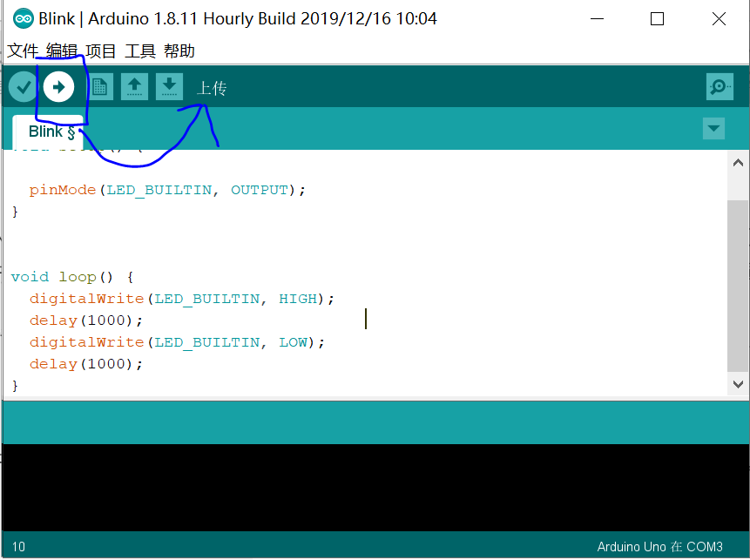
Task: Click the last delay(1000) line
Action: pos(86,364)
